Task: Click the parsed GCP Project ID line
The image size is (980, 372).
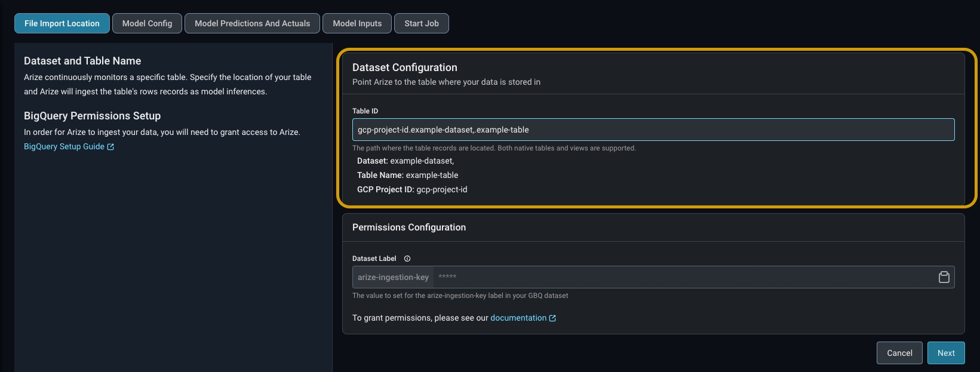Action: point(412,189)
